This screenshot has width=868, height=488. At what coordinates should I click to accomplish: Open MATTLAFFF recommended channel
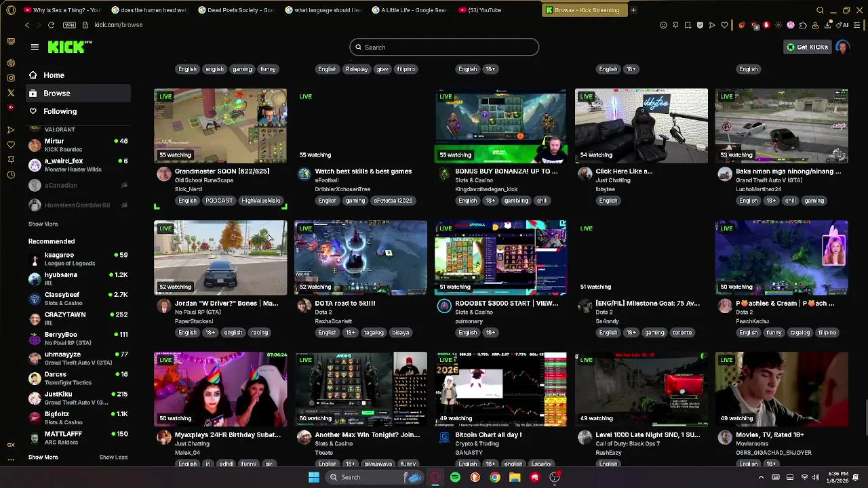(x=79, y=438)
